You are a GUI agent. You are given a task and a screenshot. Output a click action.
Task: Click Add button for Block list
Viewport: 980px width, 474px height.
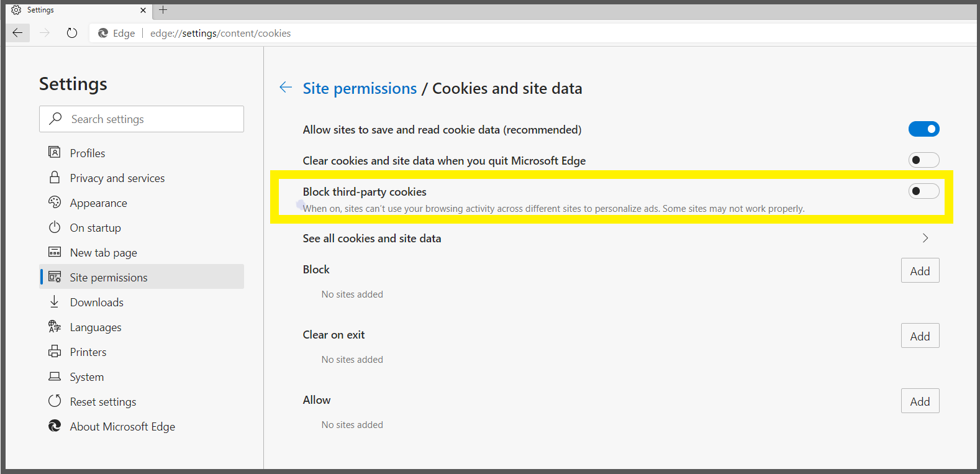pyautogui.click(x=920, y=270)
